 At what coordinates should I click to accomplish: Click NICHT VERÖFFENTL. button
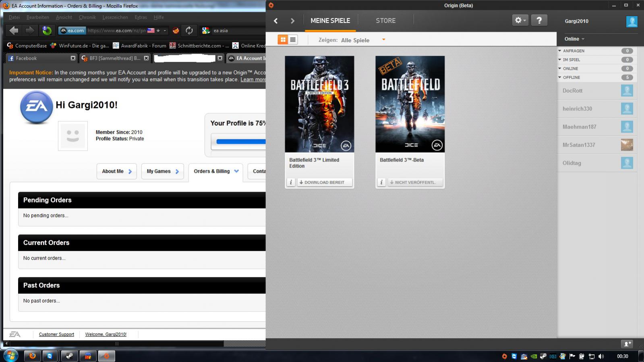[x=415, y=182]
